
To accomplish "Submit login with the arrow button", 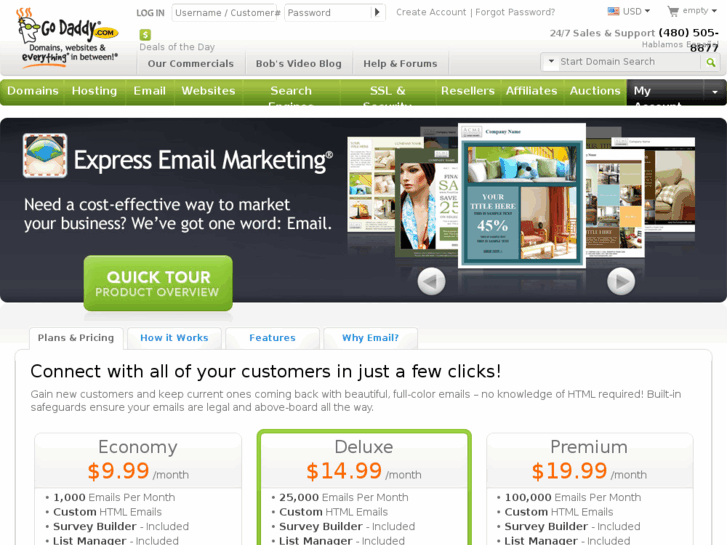I will pyautogui.click(x=377, y=13).
